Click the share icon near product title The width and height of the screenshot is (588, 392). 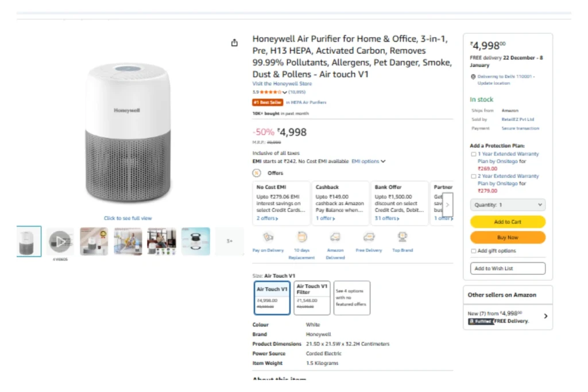tap(234, 43)
